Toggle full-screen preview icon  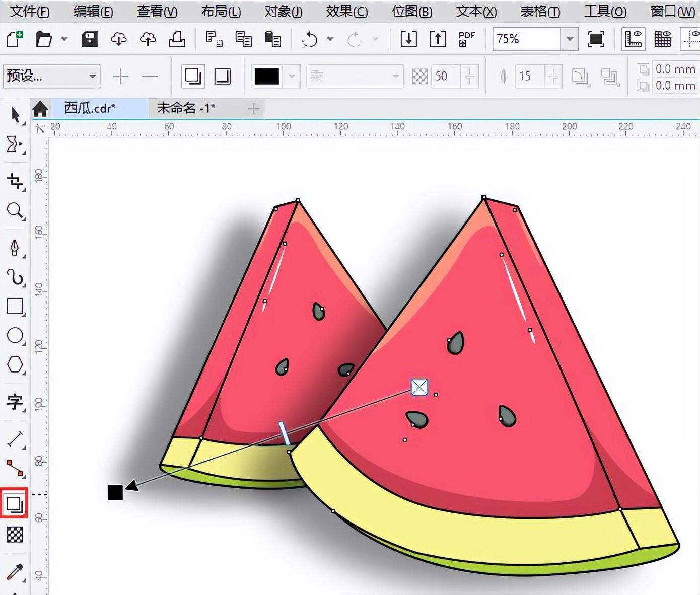(596, 39)
